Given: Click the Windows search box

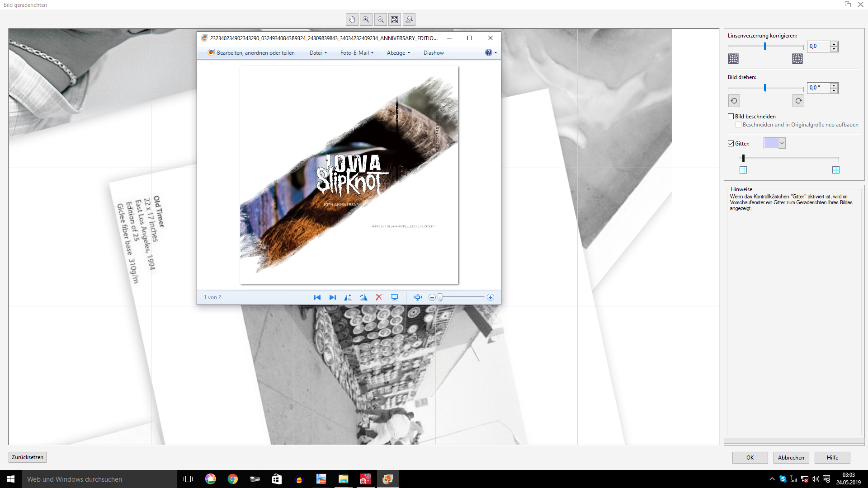Looking at the screenshot, I should tap(99, 479).
